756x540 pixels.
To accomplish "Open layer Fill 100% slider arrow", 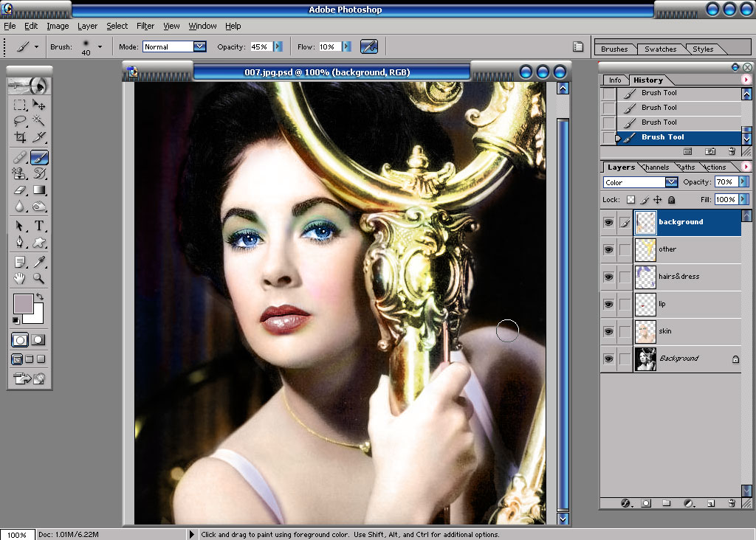I will [744, 199].
